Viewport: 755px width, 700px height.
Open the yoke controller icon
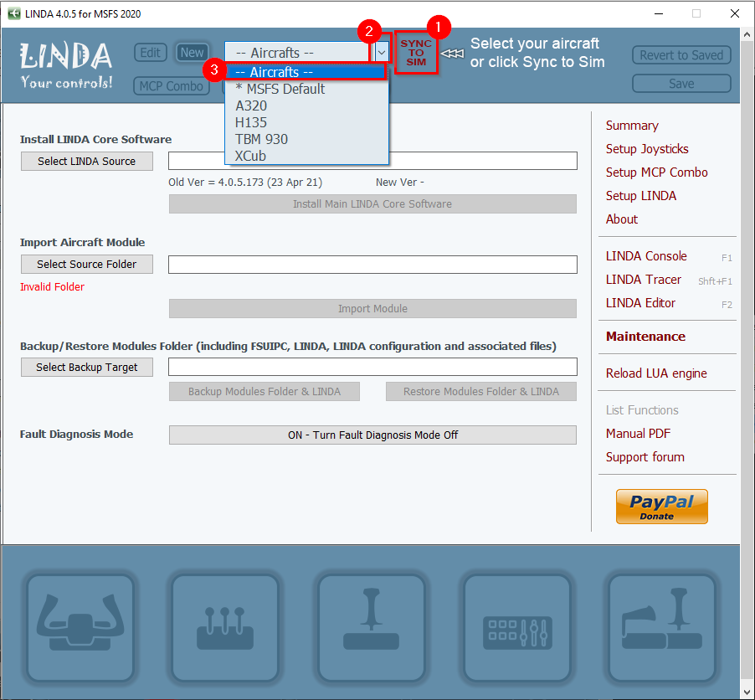click(80, 627)
